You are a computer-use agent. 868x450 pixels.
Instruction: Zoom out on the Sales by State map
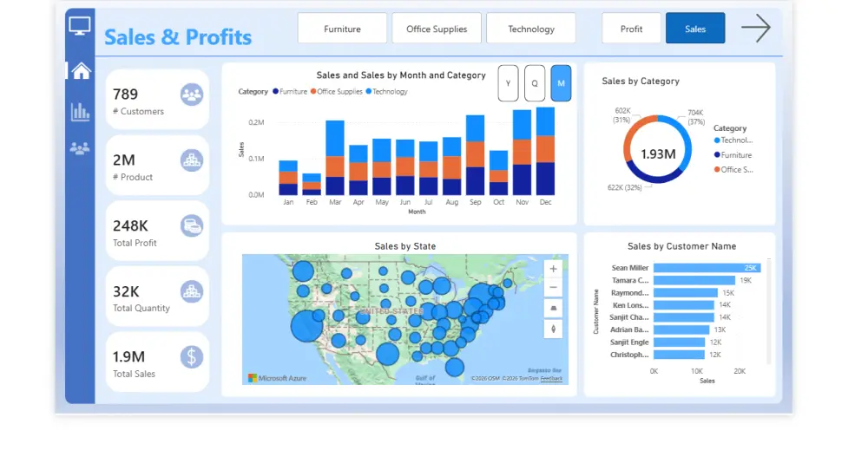pos(553,288)
